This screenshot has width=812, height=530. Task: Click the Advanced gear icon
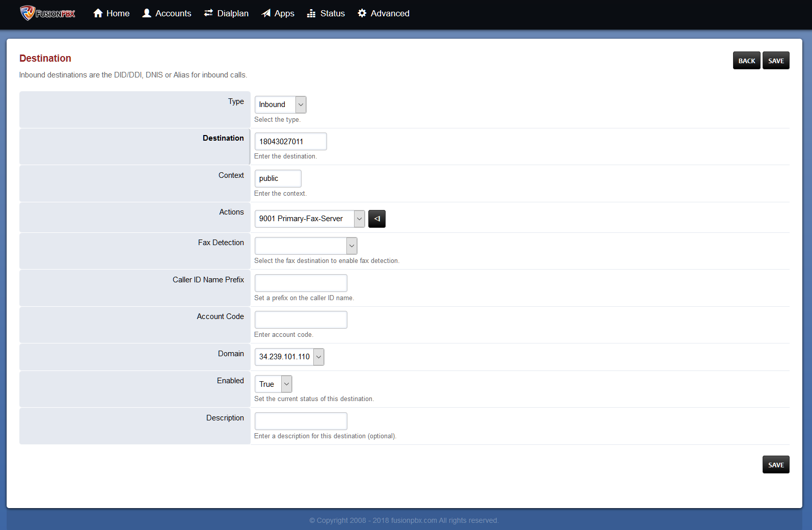(362, 13)
